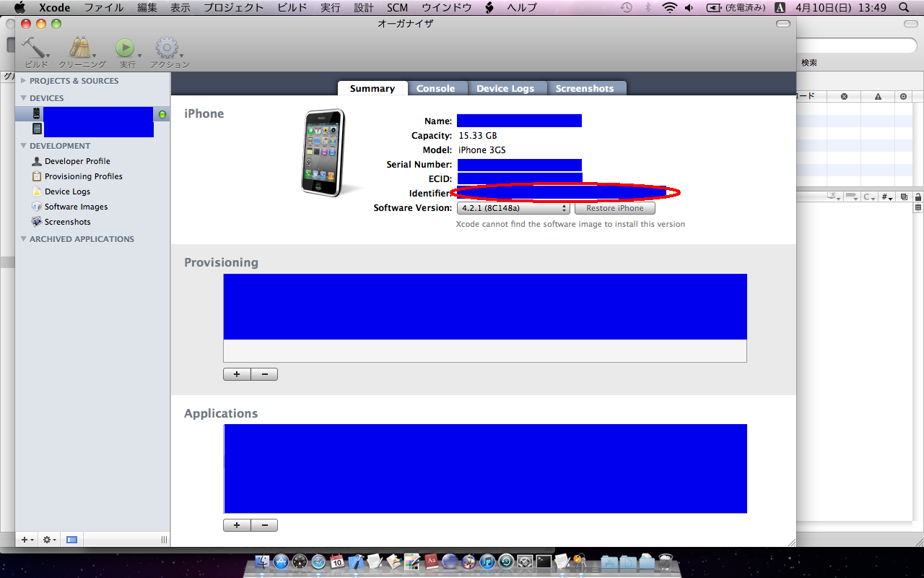Switch to the Screenshots tab
The width and height of the screenshot is (924, 578).
pos(585,88)
